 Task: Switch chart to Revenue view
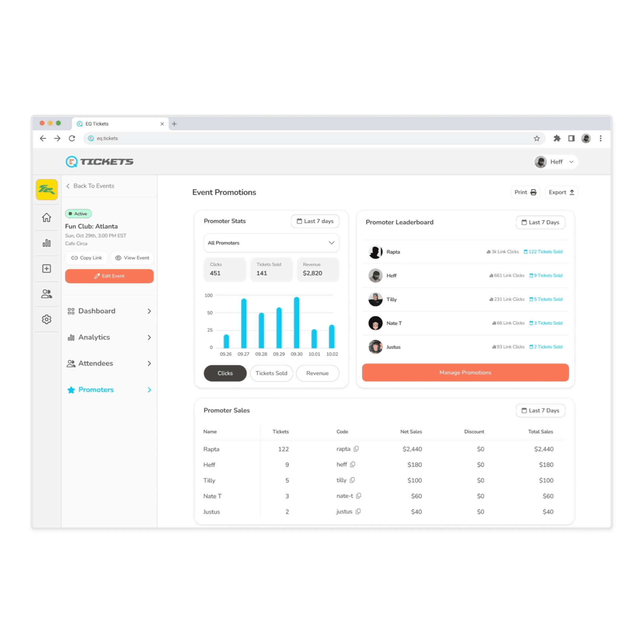(x=317, y=373)
